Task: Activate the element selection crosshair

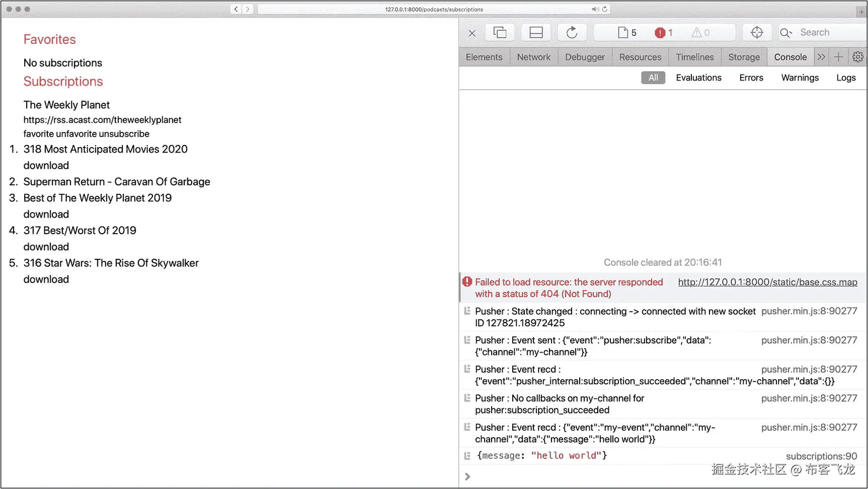Action: pos(757,33)
